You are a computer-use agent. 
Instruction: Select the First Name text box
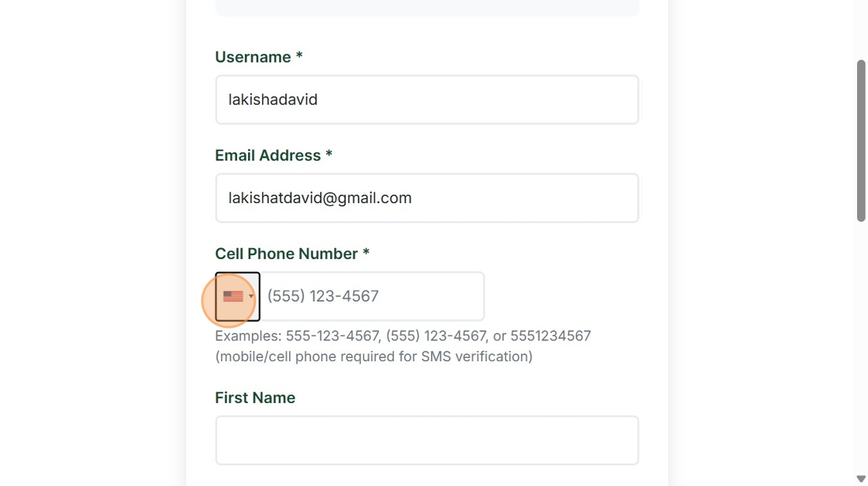click(x=426, y=440)
